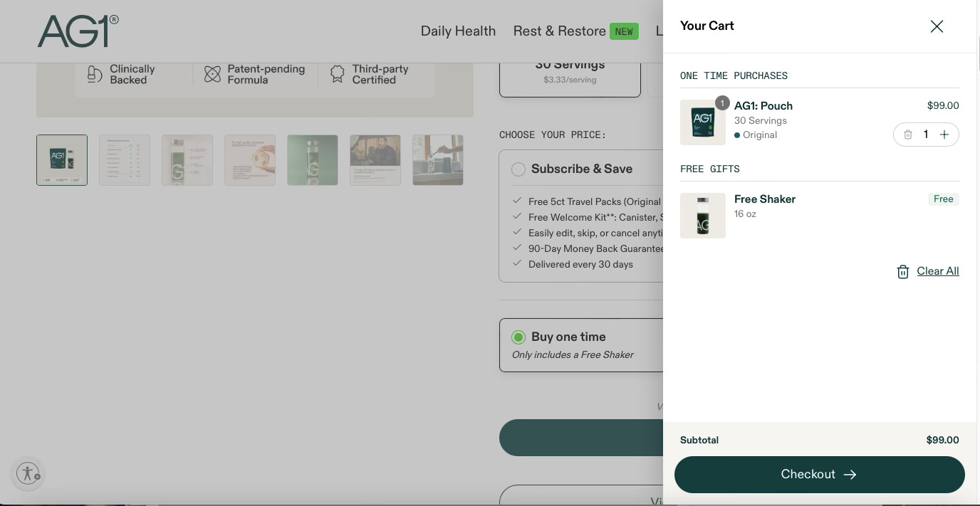Screen dimensions: 980x506
Task: Select the Subscribe & Save radio option
Action: point(518,169)
